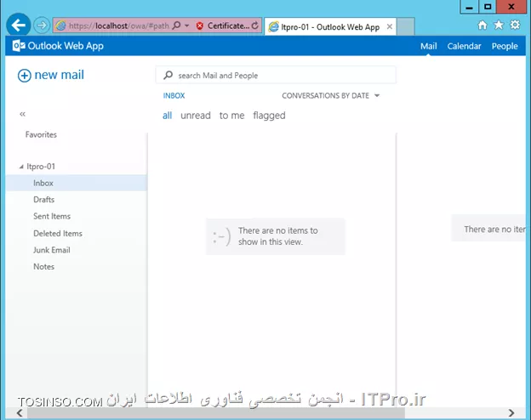The width and height of the screenshot is (531, 420).
Task: Select the Itpro-01 mailbox node
Action: 41,167
